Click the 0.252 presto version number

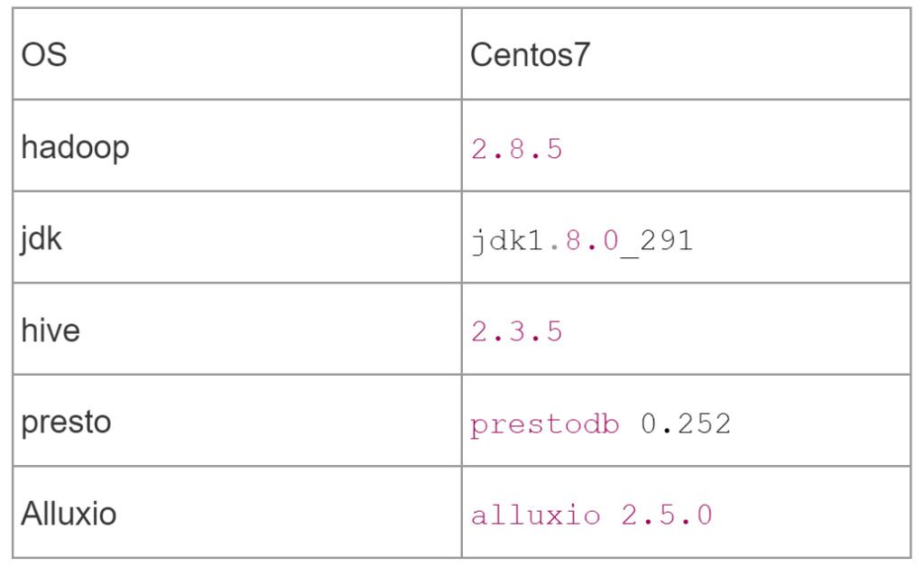click(x=686, y=423)
